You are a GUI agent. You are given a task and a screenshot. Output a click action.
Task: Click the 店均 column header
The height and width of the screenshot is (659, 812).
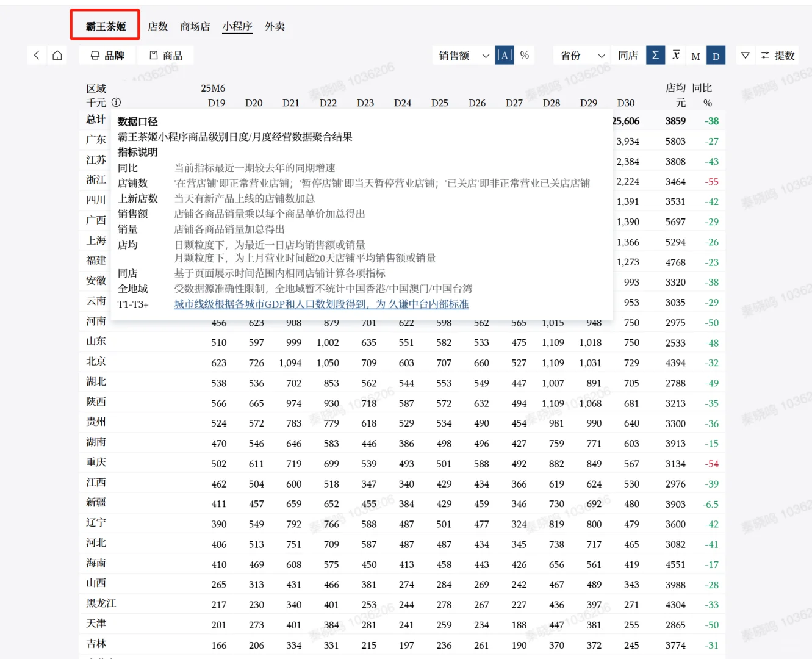pos(675,88)
